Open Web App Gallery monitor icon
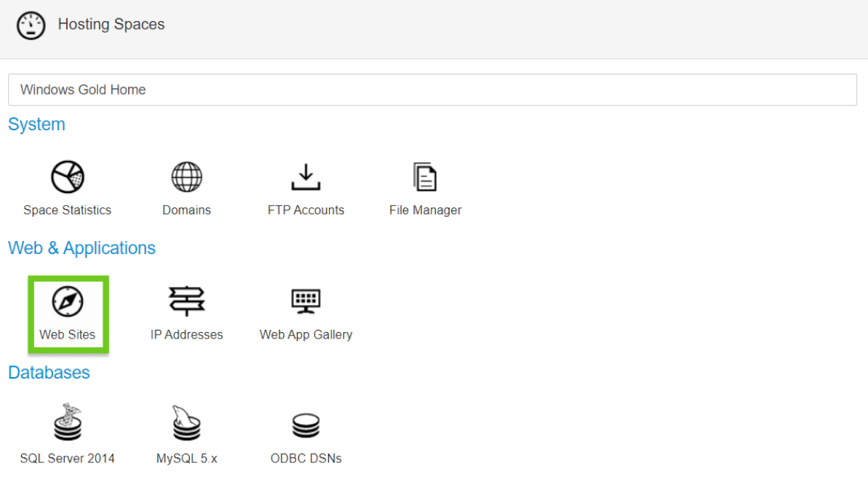868x490 pixels. (x=306, y=301)
